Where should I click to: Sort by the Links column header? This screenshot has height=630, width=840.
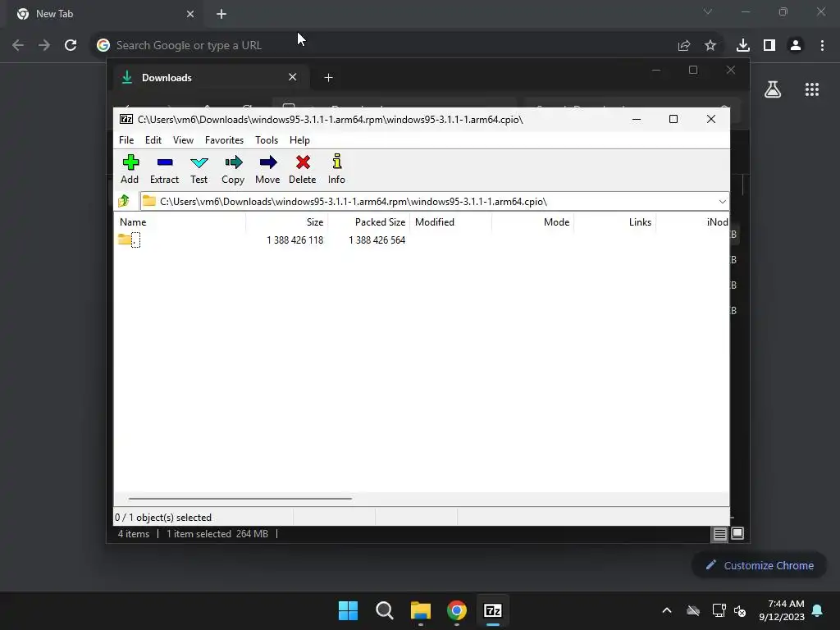pyautogui.click(x=615, y=221)
